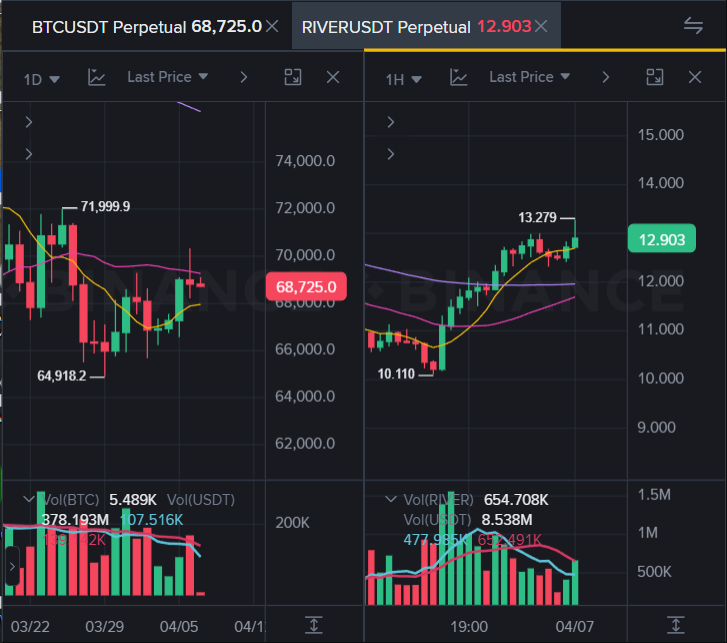Open the 1D interval dropdown on BTC chart
The width and height of the screenshot is (727, 643).
[42, 79]
